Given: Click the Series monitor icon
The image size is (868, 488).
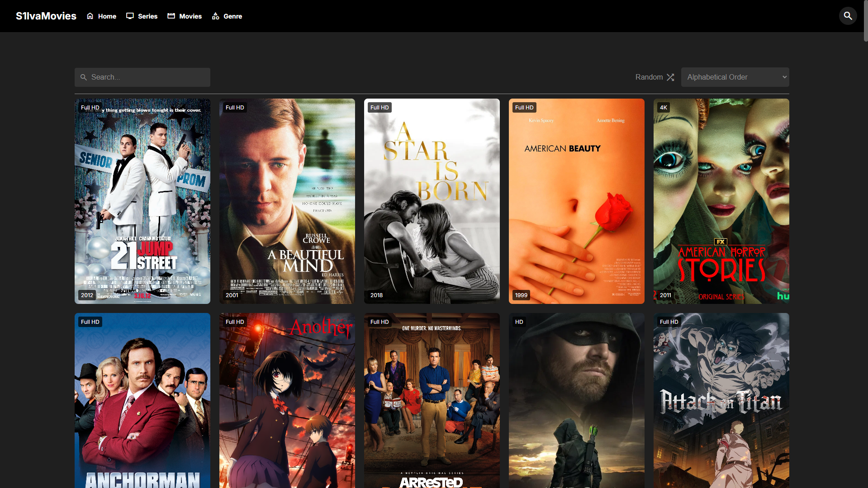Looking at the screenshot, I should coord(130,16).
